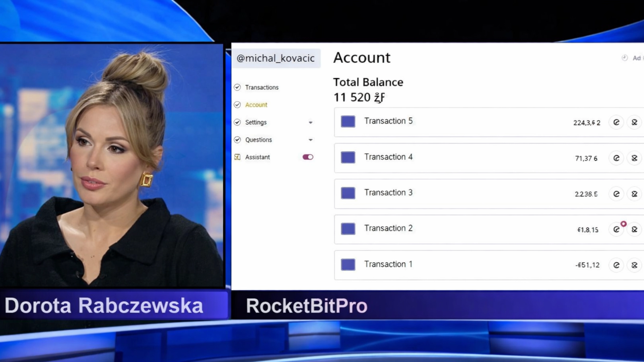Click the amount in the Transaction 1 row
The image size is (644, 362).
coord(587,265)
